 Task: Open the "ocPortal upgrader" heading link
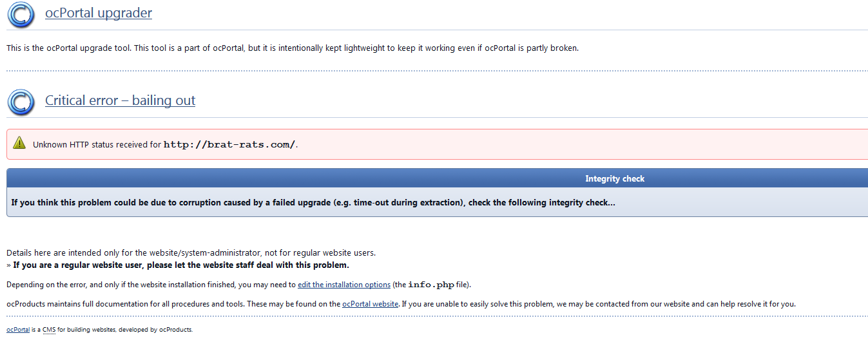pyautogui.click(x=99, y=13)
